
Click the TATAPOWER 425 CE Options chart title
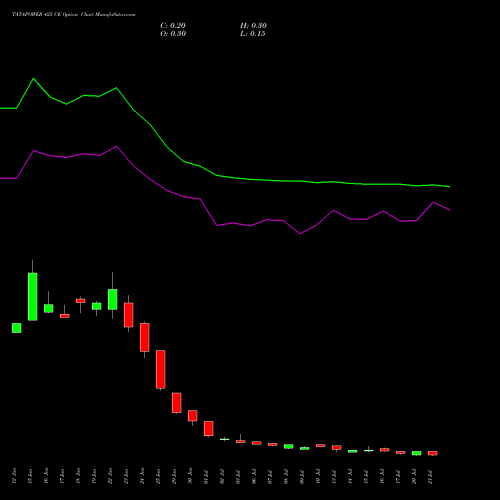pyautogui.click(x=74, y=14)
